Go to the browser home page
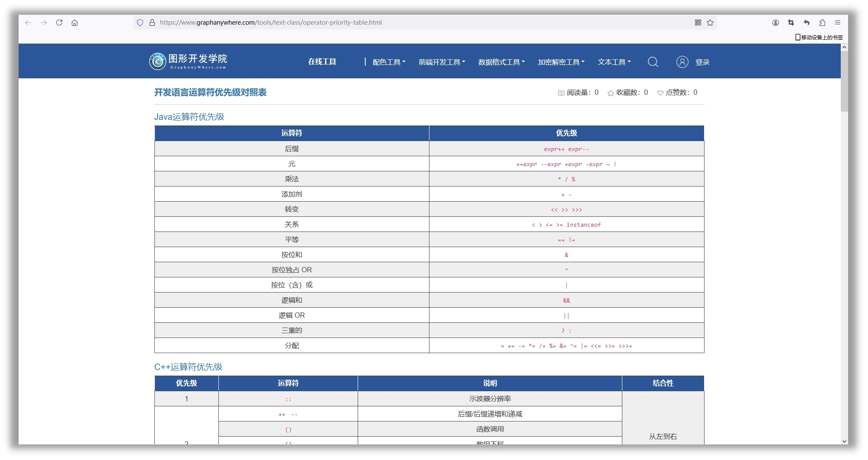The height and width of the screenshot is (460, 868). point(75,23)
